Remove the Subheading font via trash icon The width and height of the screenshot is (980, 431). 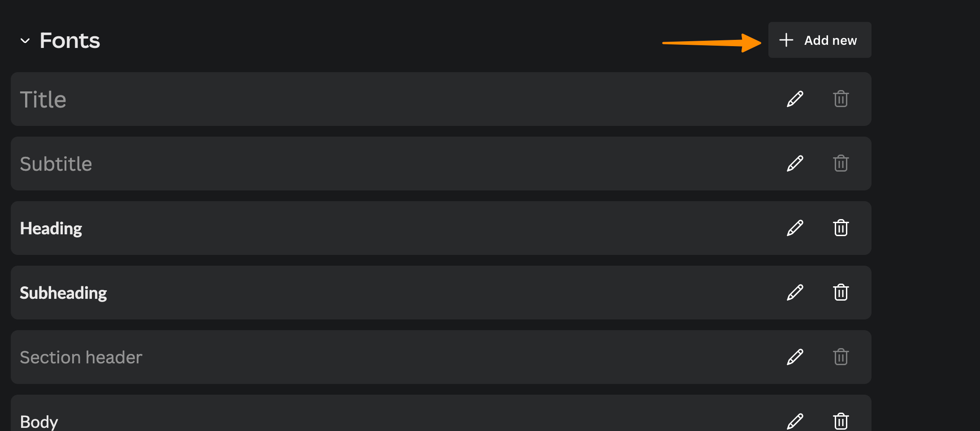pyautogui.click(x=841, y=293)
